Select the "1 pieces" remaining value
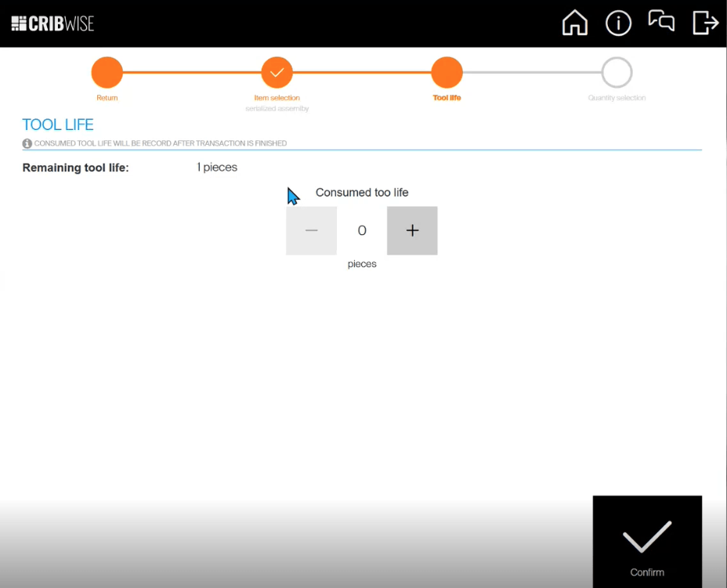 217,168
